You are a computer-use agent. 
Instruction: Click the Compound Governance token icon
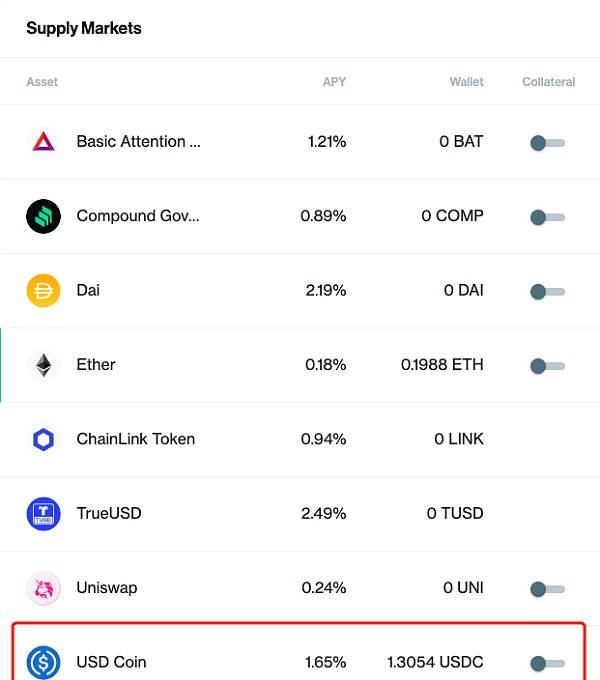pos(43,216)
